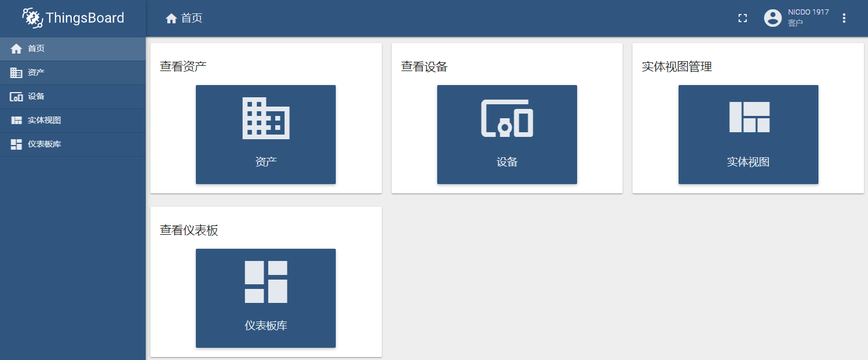Click the home icon in the sidebar
Image resolution: width=868 pixels, height=360 pixels.
[16, 49]
